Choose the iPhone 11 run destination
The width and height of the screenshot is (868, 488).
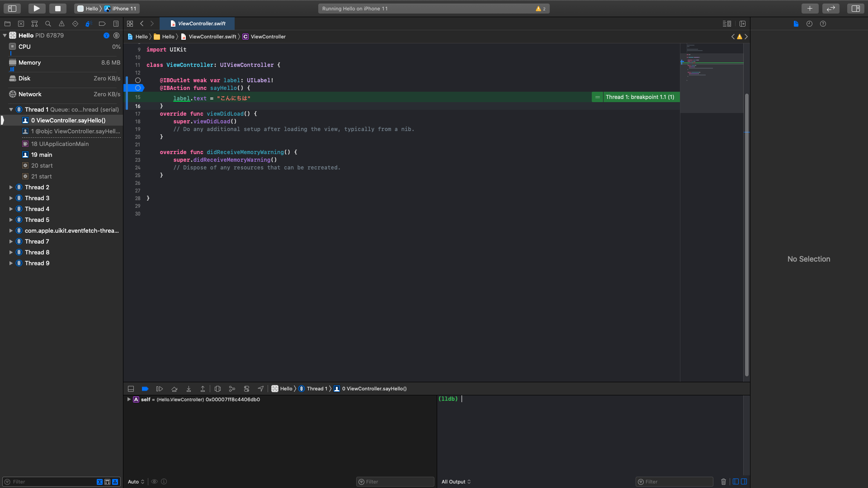120,9
